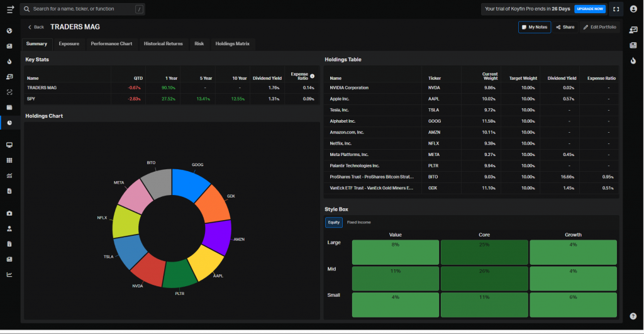Open the line-chart icon at bottom of left sidebar
The width and height of the screenshot is (644, 334).
click(9, 274)
